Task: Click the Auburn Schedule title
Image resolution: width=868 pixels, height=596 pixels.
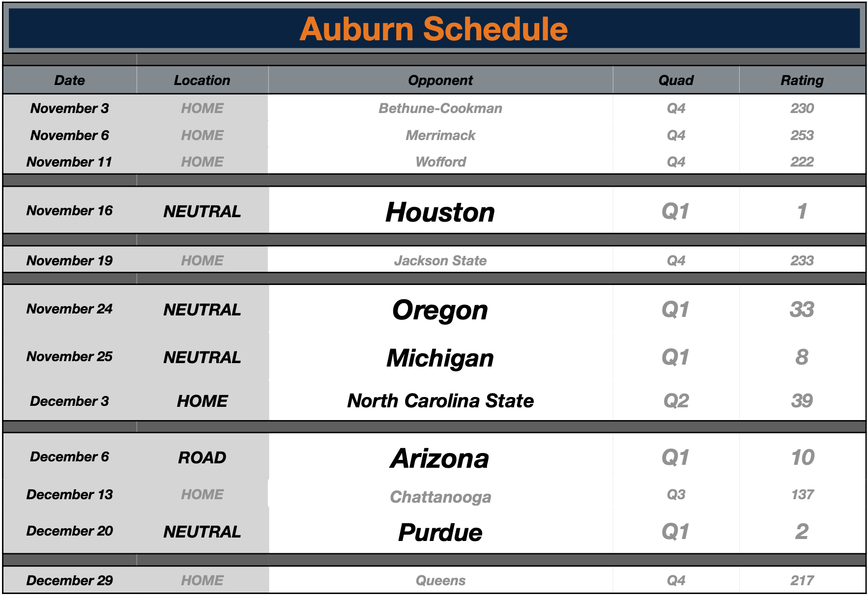Action: [x=434, y=29]
